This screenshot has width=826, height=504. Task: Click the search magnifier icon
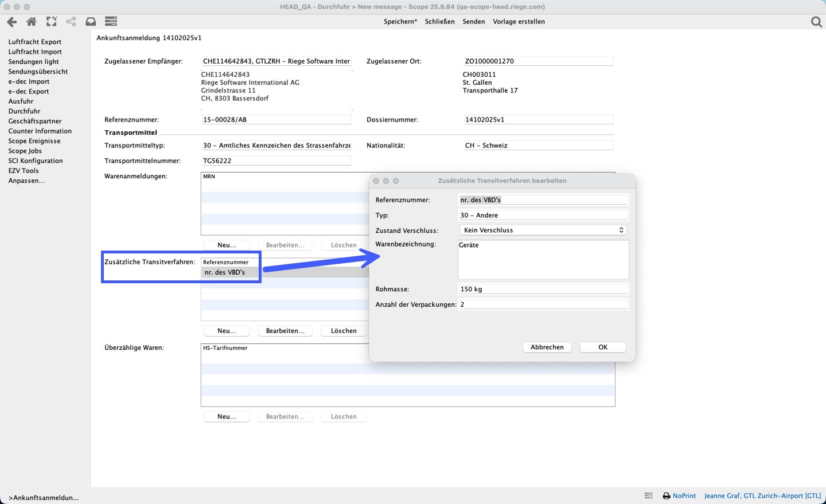pyautogui.click(x=816, y=22)
